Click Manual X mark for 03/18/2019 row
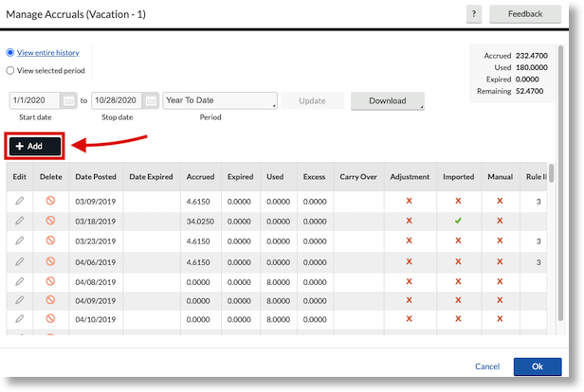Image resolution: width=584 pixels, height=392 pixels. 500,221
